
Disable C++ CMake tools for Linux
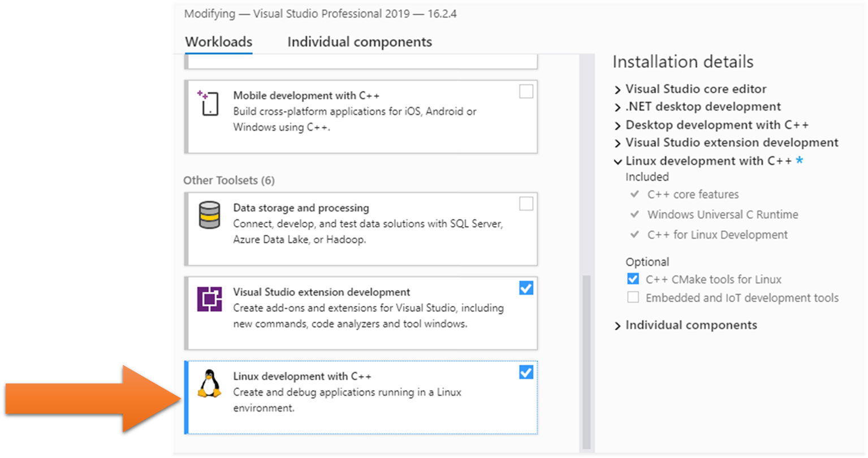click(632, 279)
